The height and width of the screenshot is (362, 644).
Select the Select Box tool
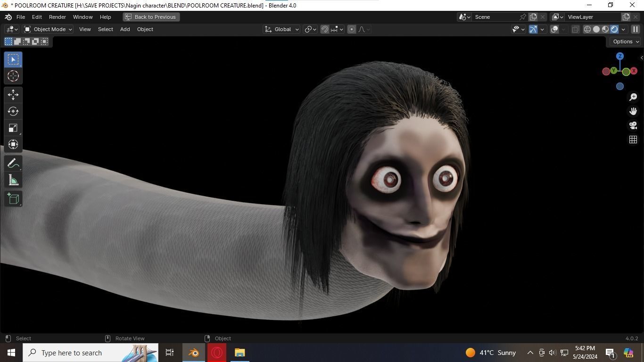pos(13,59)
